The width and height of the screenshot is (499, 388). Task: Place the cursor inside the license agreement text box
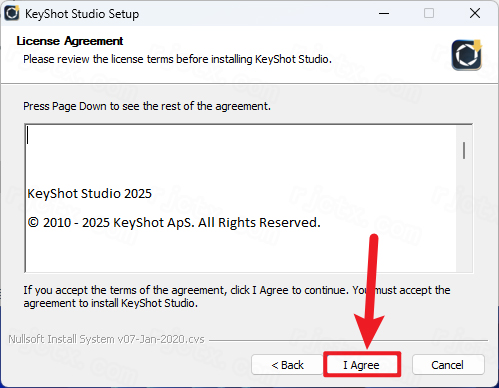(x=241, y=198)
